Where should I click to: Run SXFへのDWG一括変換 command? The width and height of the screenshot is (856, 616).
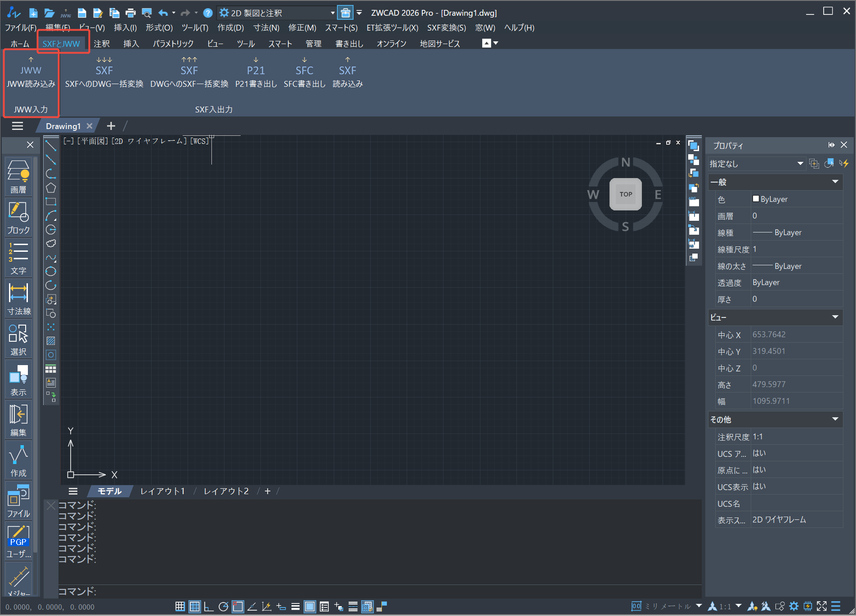point(104,72)
